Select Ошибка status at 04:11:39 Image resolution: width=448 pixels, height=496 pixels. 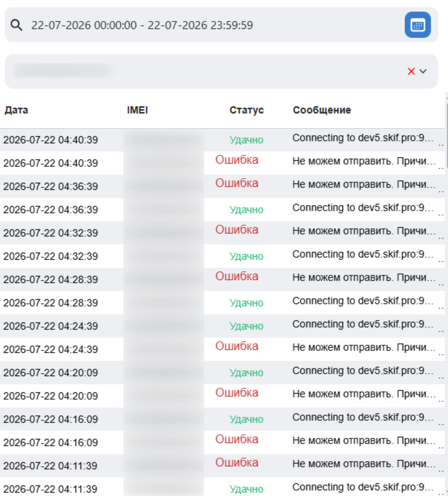tap(237, 462)
